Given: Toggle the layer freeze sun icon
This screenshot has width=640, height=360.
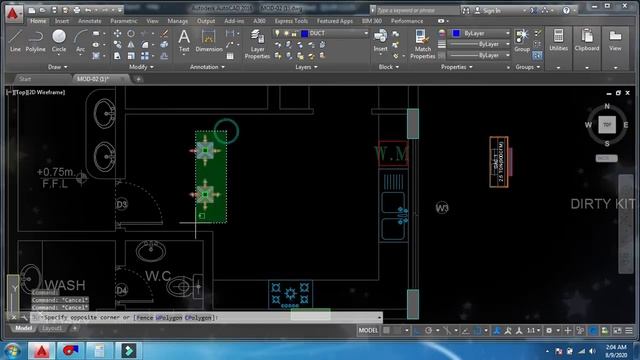Looking at the screenshot, I should pyautogui.click(x=286, y=33).
